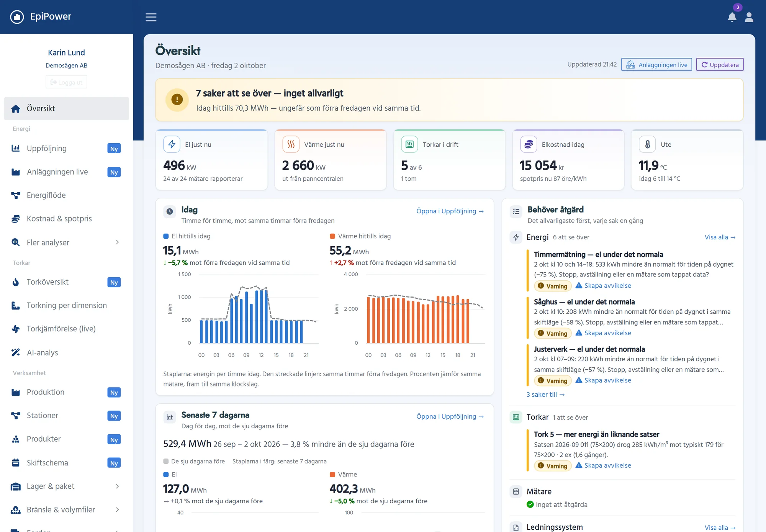The height and width of the screenshot is (532, 766).
Task: Click the user profile icon
Action: pyautogui.click(x=749, y=17)
